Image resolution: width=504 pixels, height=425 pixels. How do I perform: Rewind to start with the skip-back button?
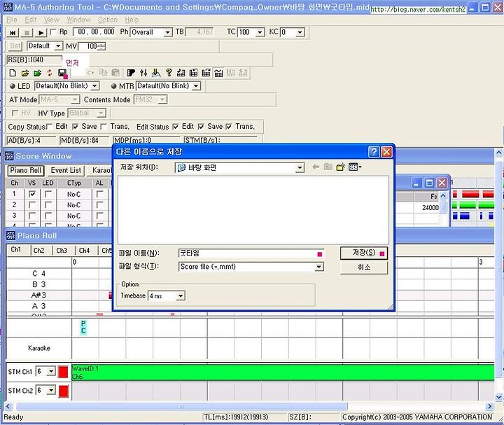13,32
